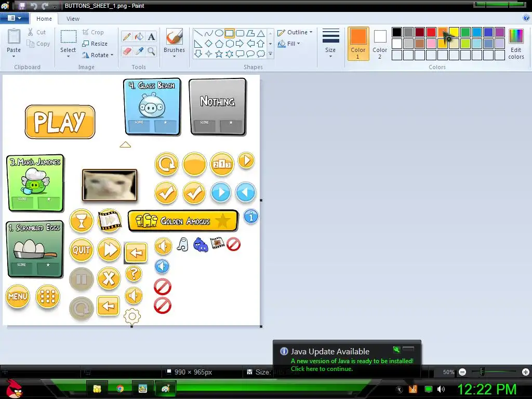Select the Fill with color bucket tool
Viewport: 532px width, 399px height.
[139, 36]
